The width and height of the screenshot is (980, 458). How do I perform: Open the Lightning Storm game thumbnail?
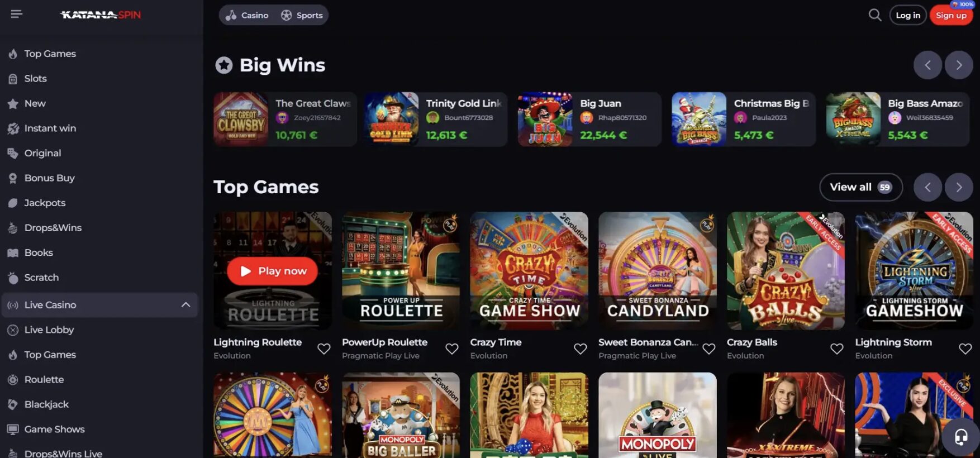coord(914,270)
